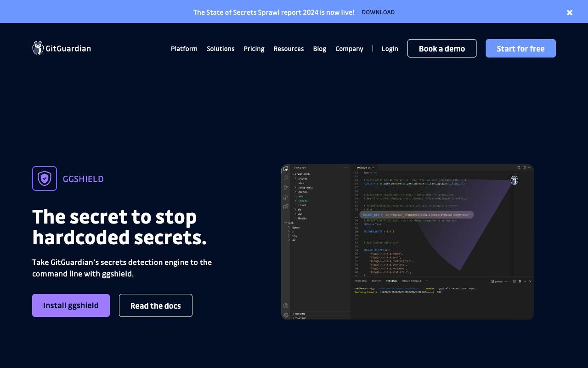Click the purple ggshield shield icon

[45, 178]
